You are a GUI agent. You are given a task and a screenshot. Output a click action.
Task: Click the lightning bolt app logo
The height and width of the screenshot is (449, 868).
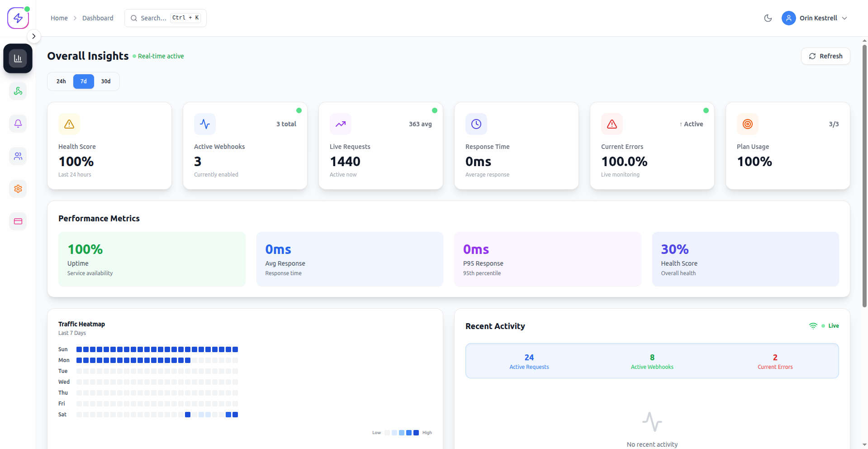pos(18,18)
